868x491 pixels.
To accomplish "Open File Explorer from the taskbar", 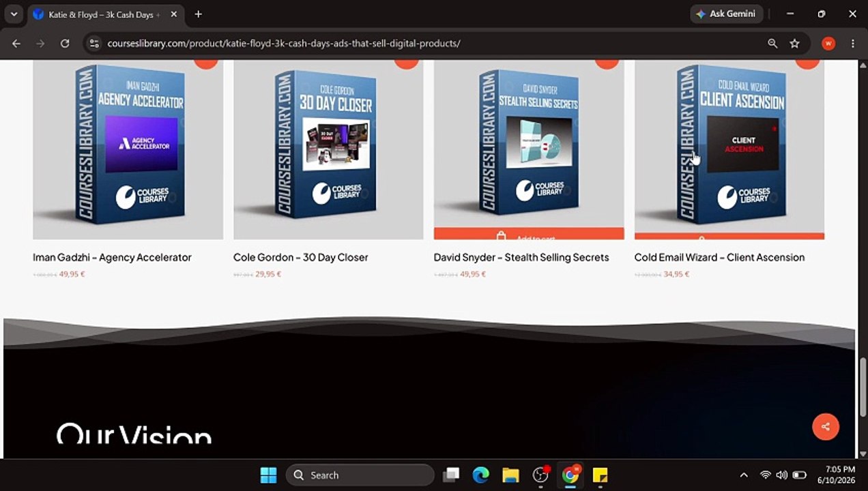I will 510,475.
